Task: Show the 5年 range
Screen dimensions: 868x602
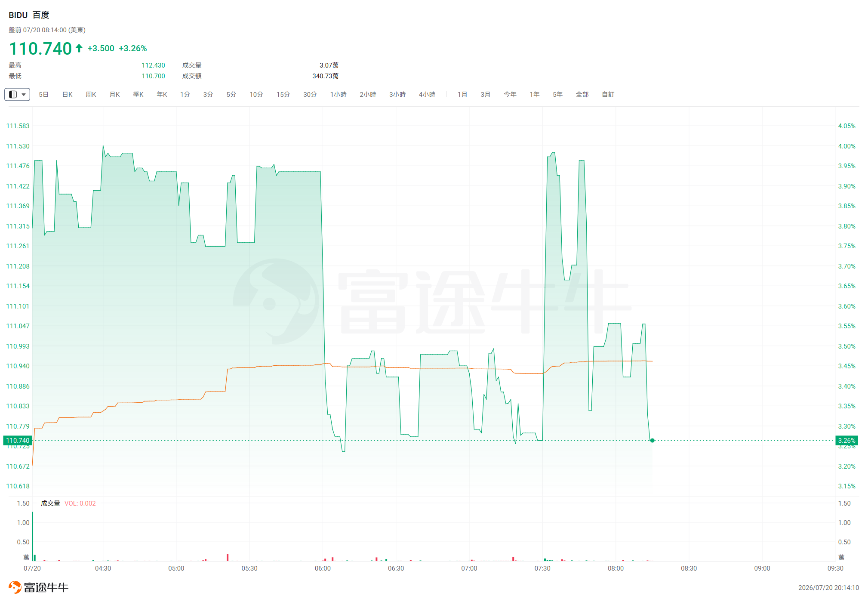Action: [x=558, y=94]
